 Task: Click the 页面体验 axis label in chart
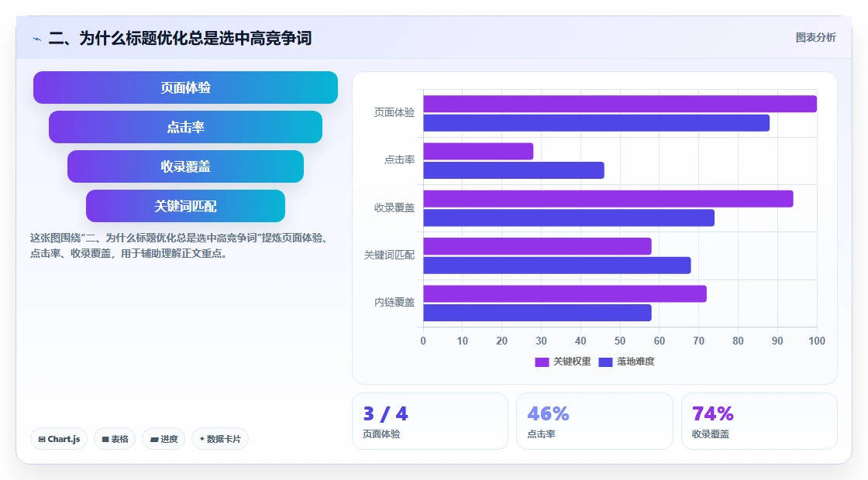point(394,112)
